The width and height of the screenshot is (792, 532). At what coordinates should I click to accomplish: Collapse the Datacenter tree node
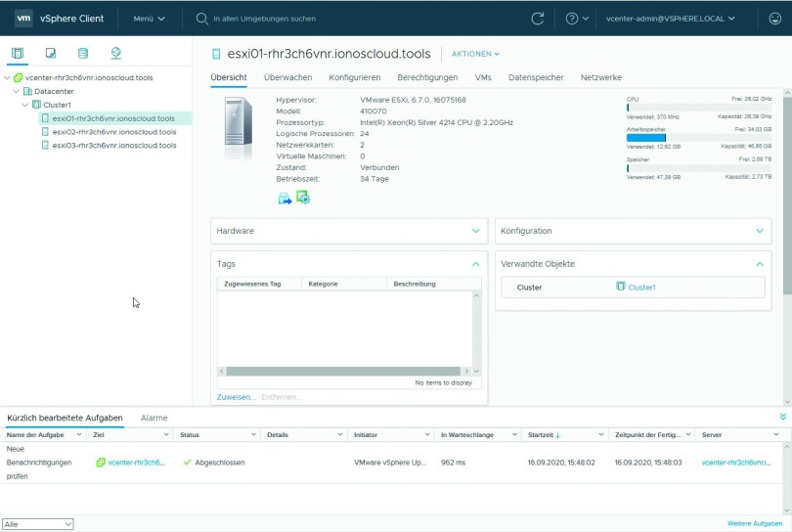point(17,92)
